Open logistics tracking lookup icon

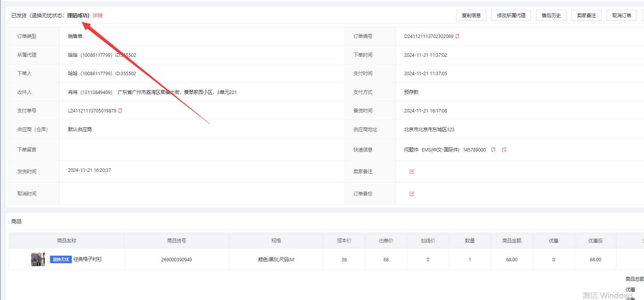click(x=504, y=150)
